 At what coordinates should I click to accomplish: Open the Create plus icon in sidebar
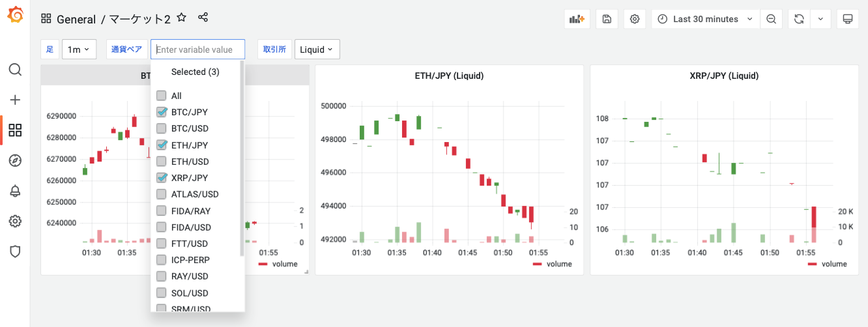(15, 100)
